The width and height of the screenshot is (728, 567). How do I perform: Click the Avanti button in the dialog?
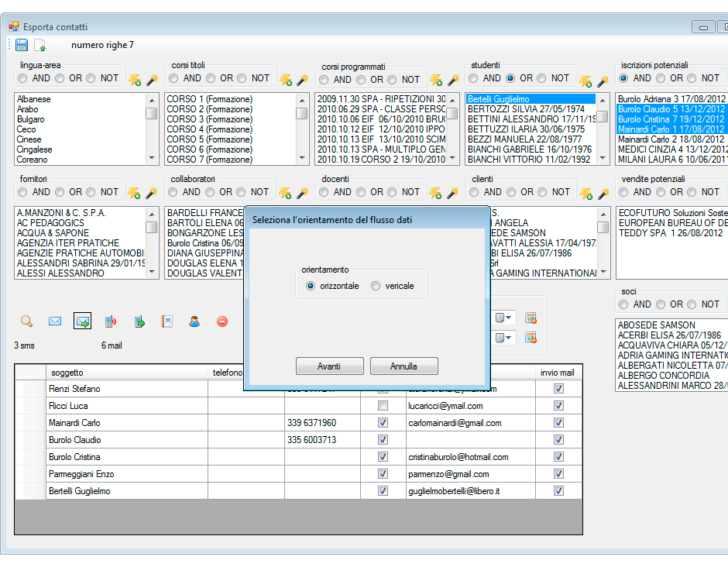[x=330, y=366]
